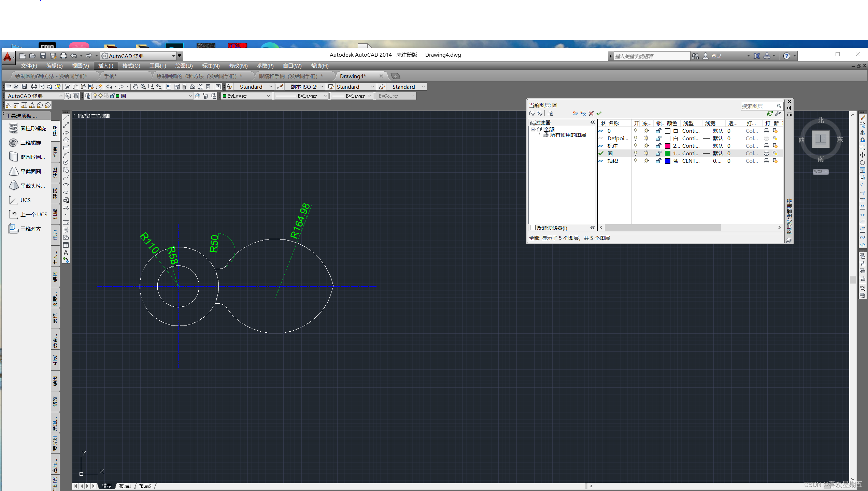Click the green Set Current checkmark icon
Image resolution: width=868 pixels, height=491 pixels.
[x=599, y=113]
